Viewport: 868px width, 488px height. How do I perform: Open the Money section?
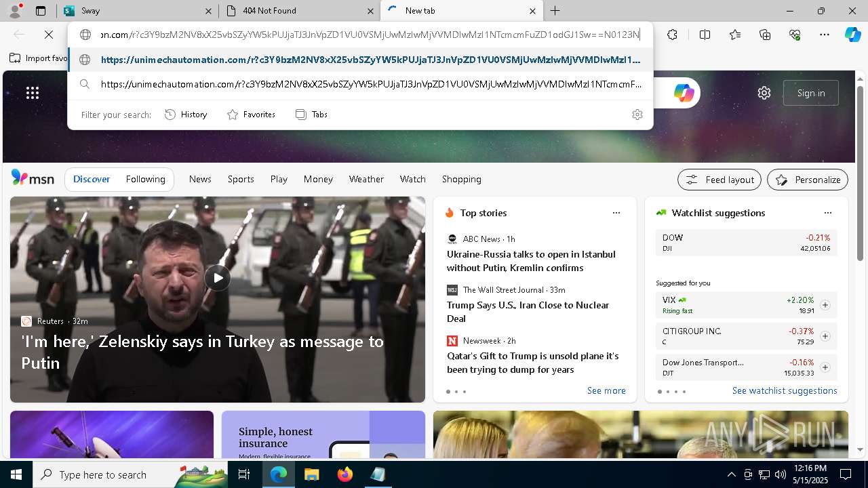[318, 179]
